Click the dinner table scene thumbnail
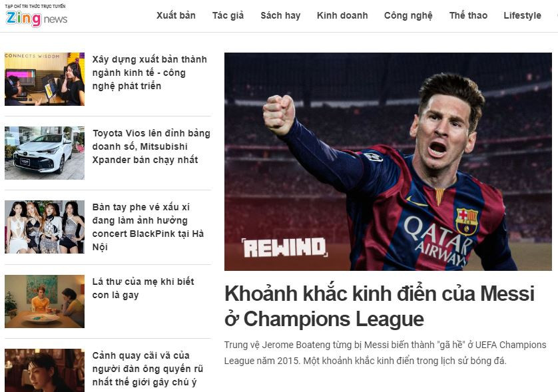 coord(45,301)
